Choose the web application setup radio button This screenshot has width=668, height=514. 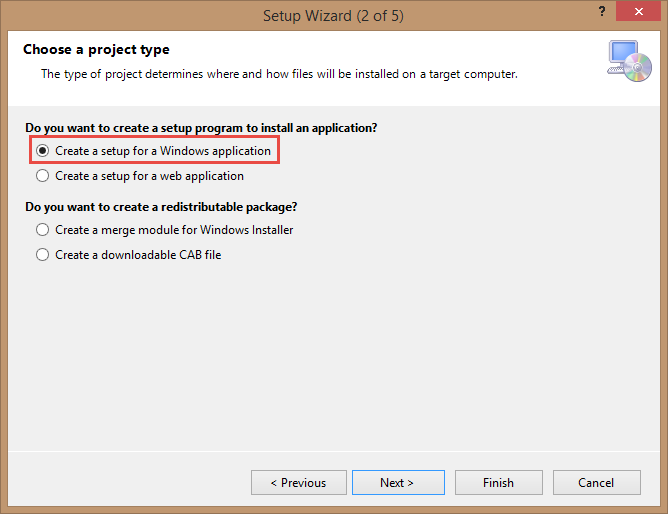coord(42,175)
